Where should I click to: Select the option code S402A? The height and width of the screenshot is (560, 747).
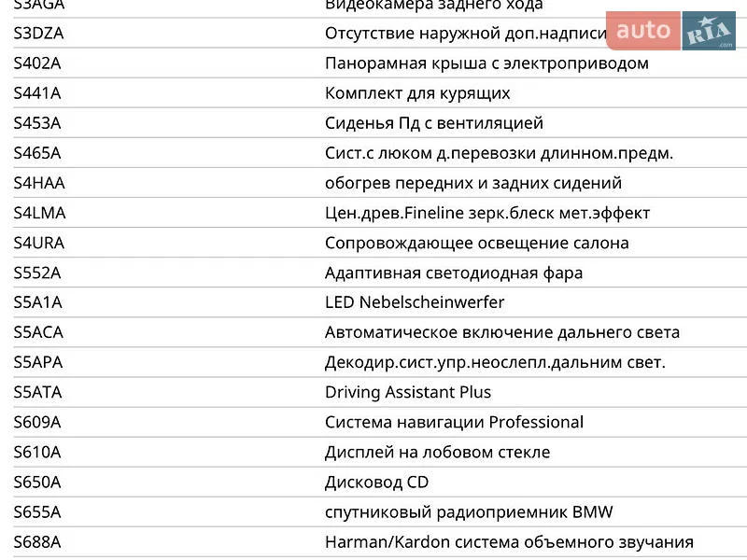[x=37, y=63]
